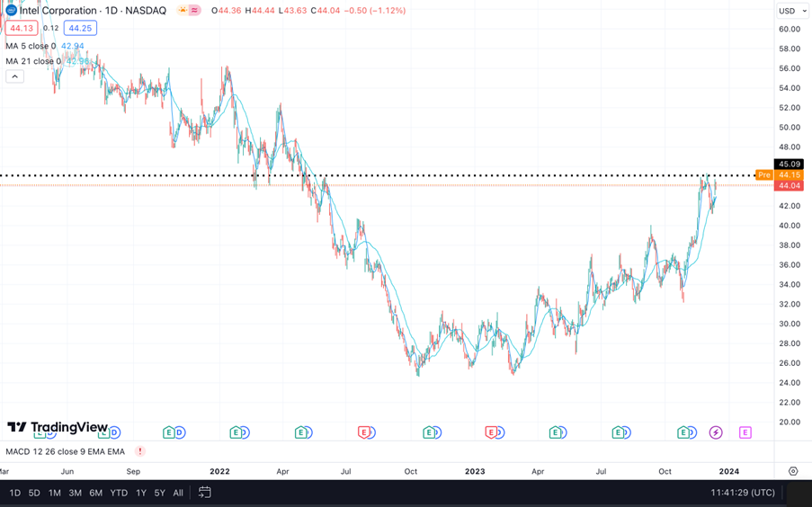Click the 0.12 spread value
812x507 pixels.
click(50, 28)
